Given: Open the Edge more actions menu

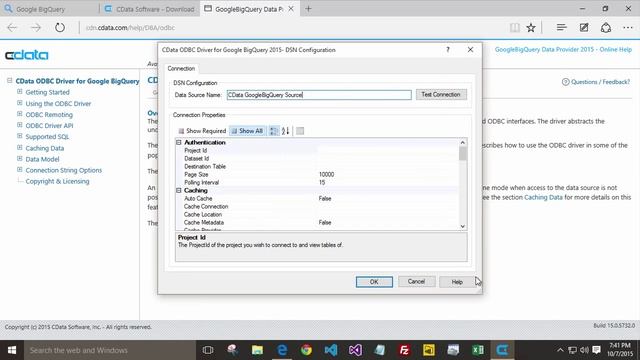Looking at the screenshot, I should coord(628,28).
